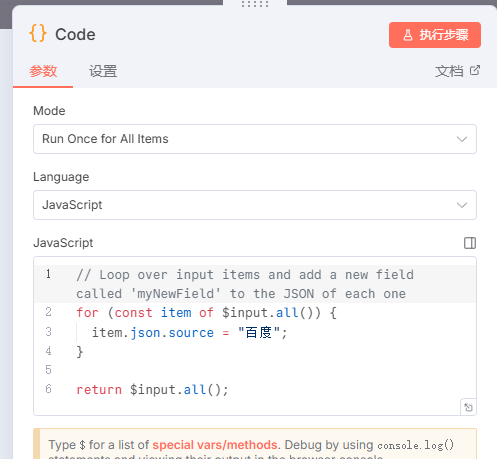Click the 执行步骤 execute step button
497x459 pixels.
coord(435,35)
